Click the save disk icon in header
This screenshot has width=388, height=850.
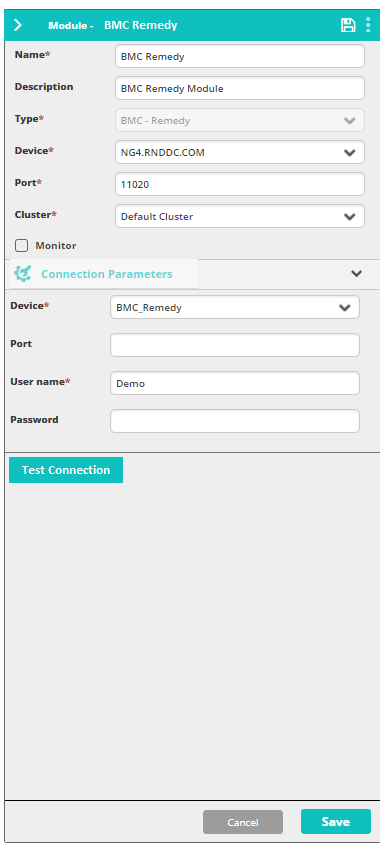348,25
